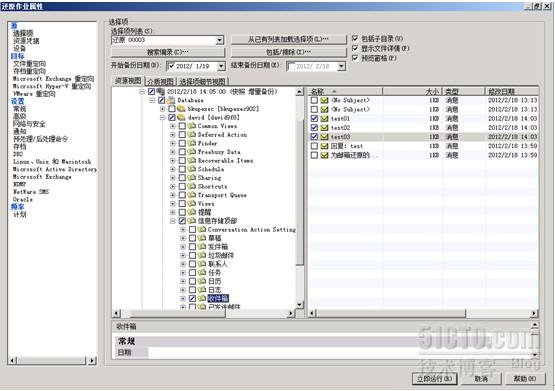Click the tree view vertical scrollbar thumb
Screen dimensions: 555x391
(299, 192)
